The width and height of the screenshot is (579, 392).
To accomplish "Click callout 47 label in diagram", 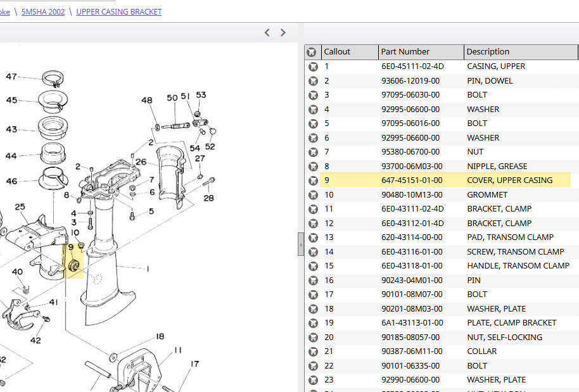I will (11, 77).
